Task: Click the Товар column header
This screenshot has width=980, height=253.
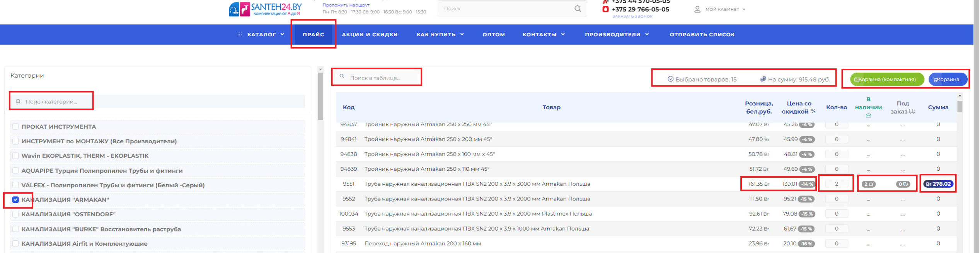Action: pos(551,107)
